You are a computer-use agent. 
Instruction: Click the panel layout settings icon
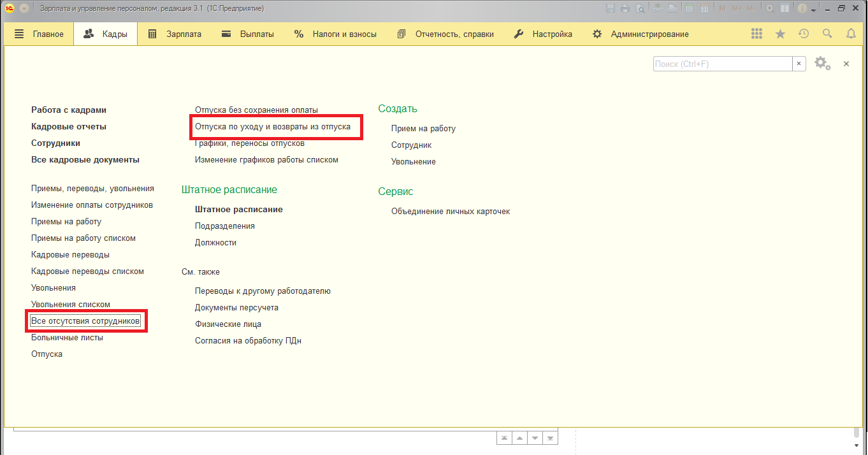point(785,8)
